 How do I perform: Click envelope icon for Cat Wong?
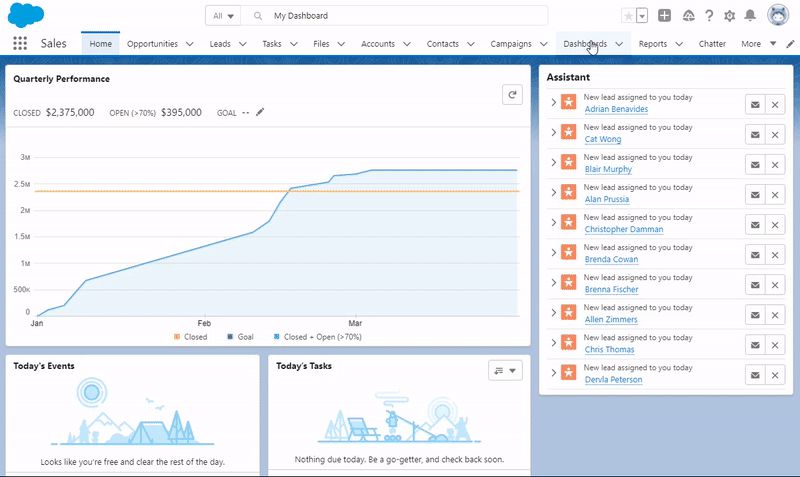click(755, 135)
